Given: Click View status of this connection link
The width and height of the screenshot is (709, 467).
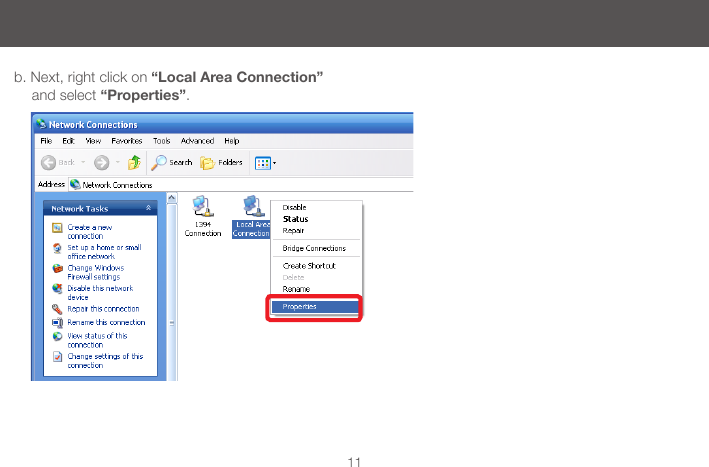Looking at the screenshot, I should 97,340.
